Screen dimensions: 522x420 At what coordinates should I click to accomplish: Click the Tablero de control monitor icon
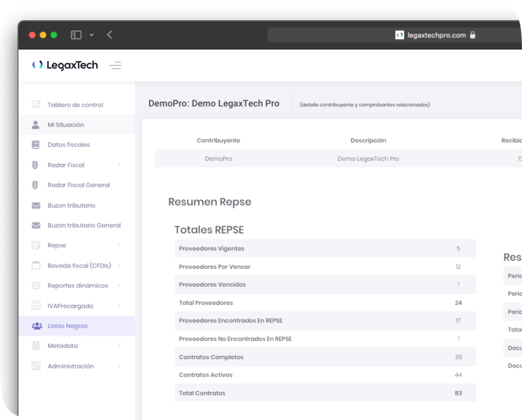36,104
